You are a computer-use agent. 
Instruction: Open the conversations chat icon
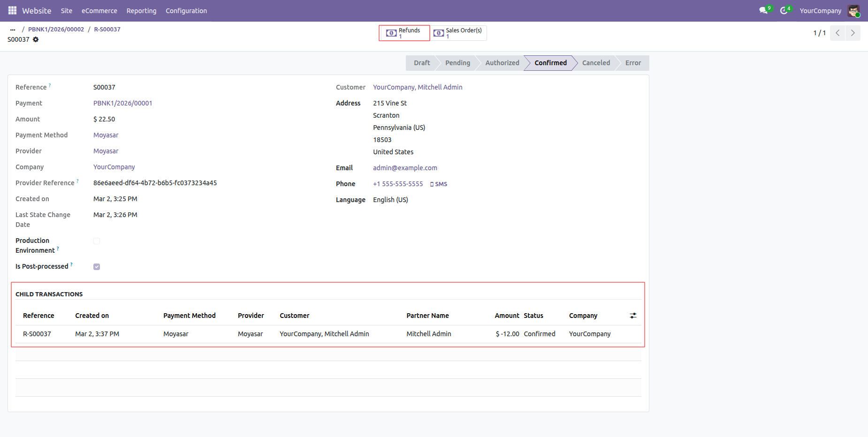(763, 10)
